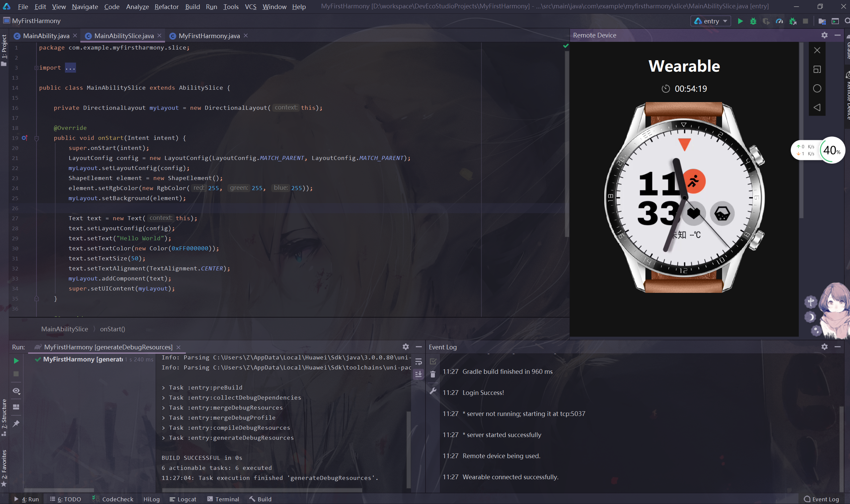Tap the emulator Back triangle button
Image resolution: width=850 pixels, height=504 pixels.
pyautogui.click(x=817, y=107)
